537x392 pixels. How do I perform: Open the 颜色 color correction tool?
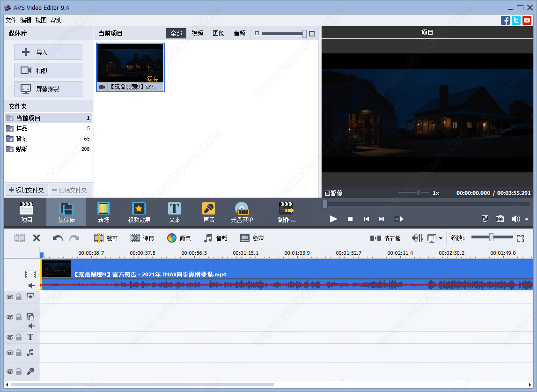coord(179,238)
